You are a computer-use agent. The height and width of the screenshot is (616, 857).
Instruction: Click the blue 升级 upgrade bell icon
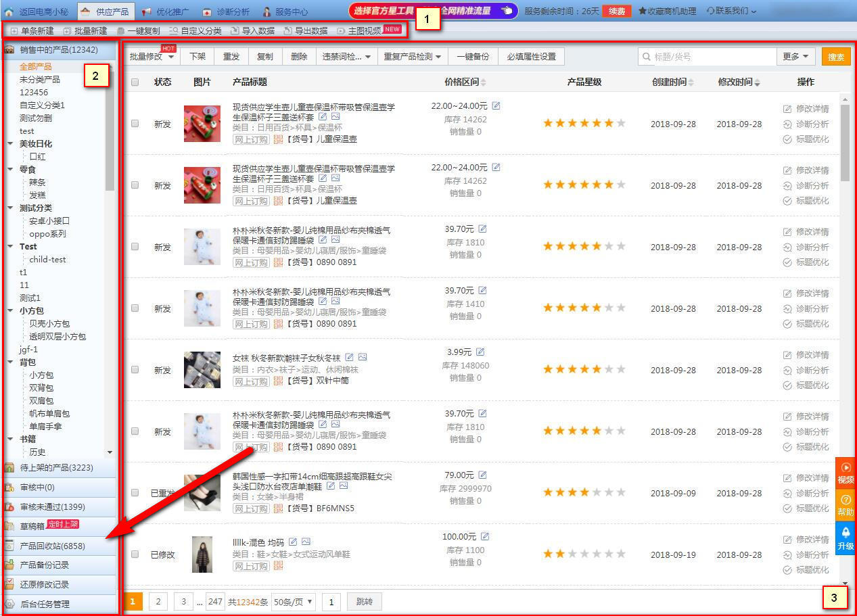pyautogui.click(x=846, y=538)
